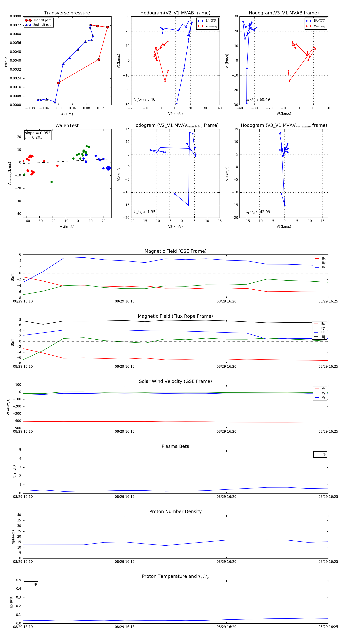
Task: Click the 0.0072 tick label on Pt axis
Action: pos(15,25)
